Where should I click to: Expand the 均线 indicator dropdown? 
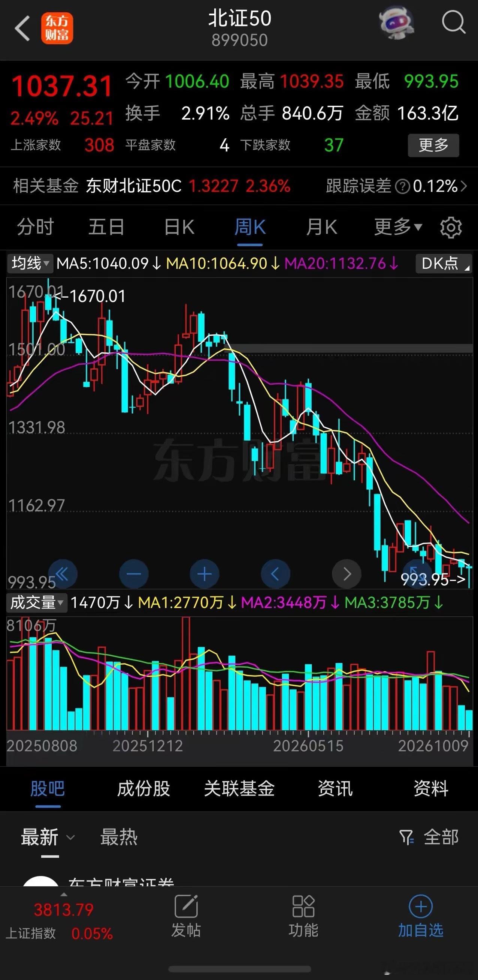[30, 263]
